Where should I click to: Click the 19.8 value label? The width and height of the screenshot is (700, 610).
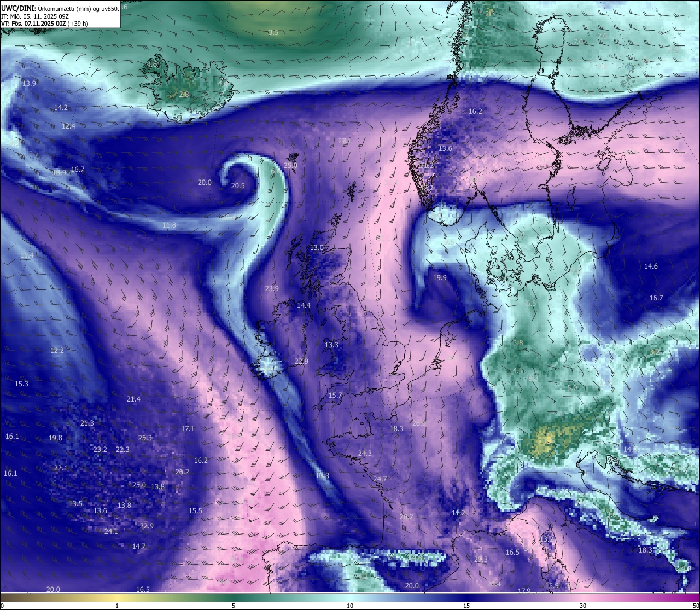tap(55, 438)
